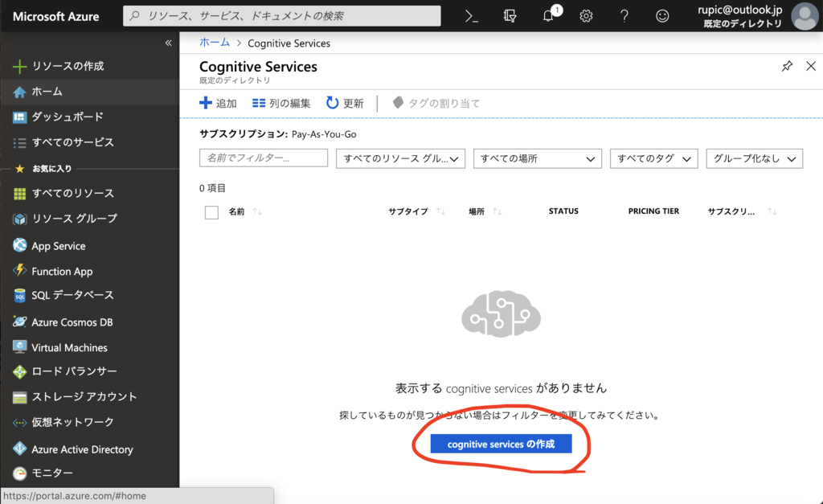
Task: Open the portal settings gear
Action: point(586,16)
